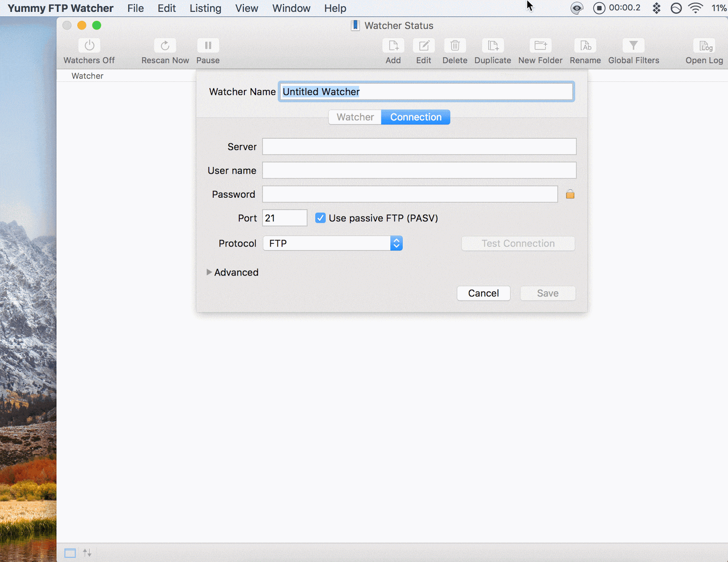This screenshot has width=728, height=562.
Task: Open the Help menu
Action: point(335,8)
